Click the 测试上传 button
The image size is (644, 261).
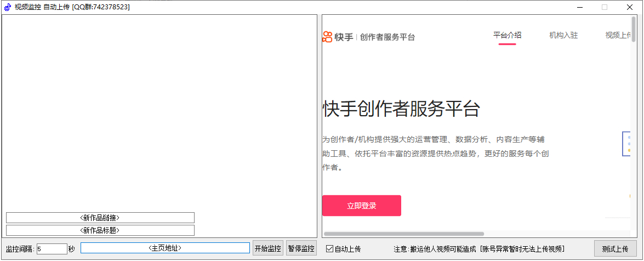click(615, 249)
